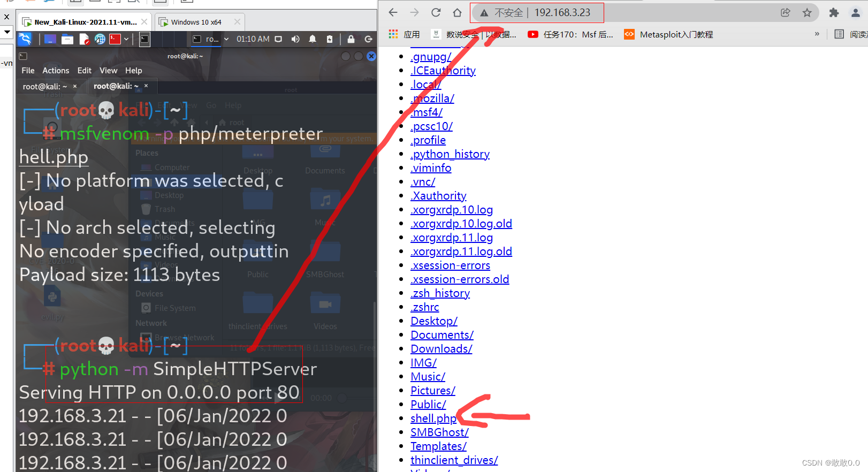The image size is (868, 472).
Task: Open the SMBGhost/ directory link
Action: [439, 432]
